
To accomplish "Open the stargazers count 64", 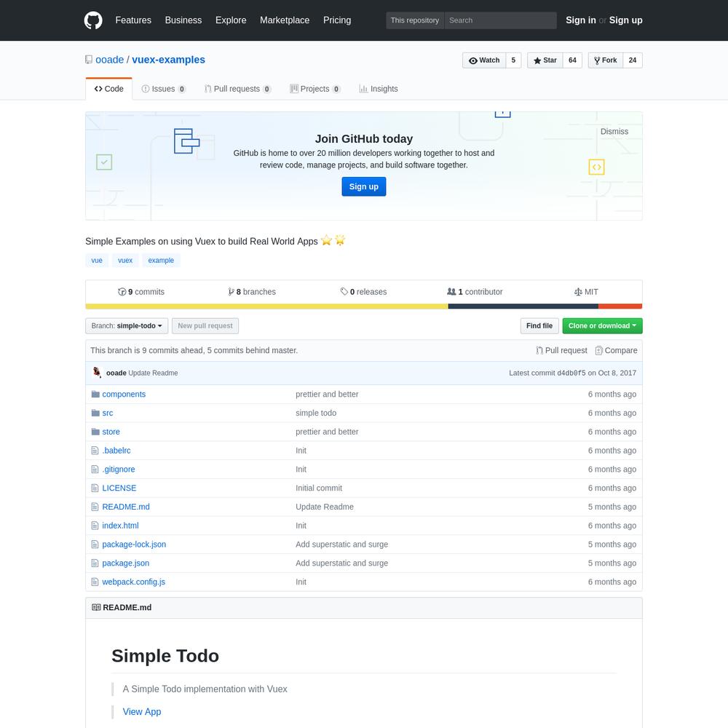I will pos(572,60).
